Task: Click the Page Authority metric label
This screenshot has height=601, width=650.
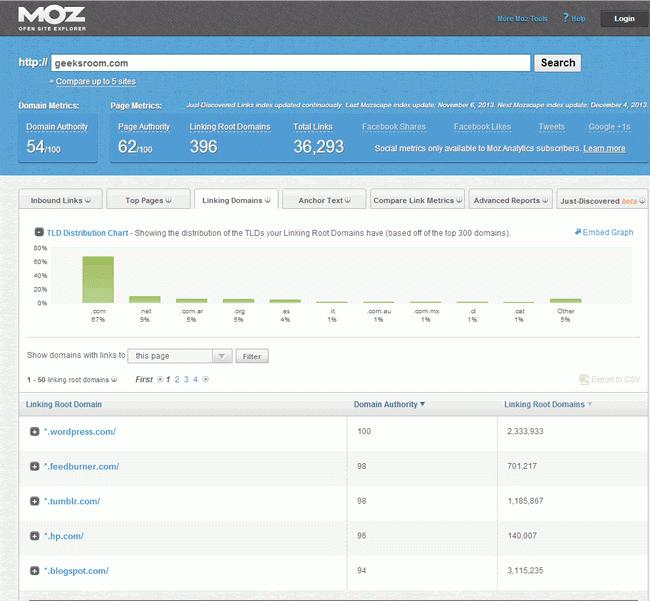Action: 144,127
